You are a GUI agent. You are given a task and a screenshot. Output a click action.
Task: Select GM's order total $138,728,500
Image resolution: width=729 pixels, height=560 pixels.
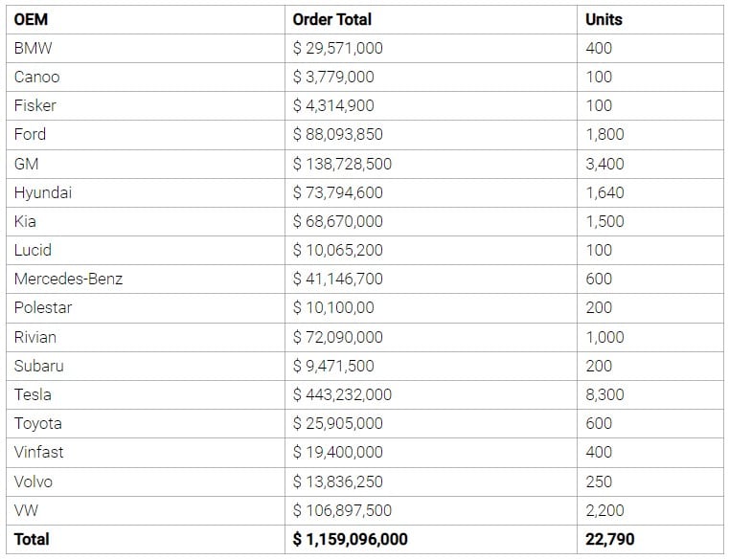[x=342, y=164]
